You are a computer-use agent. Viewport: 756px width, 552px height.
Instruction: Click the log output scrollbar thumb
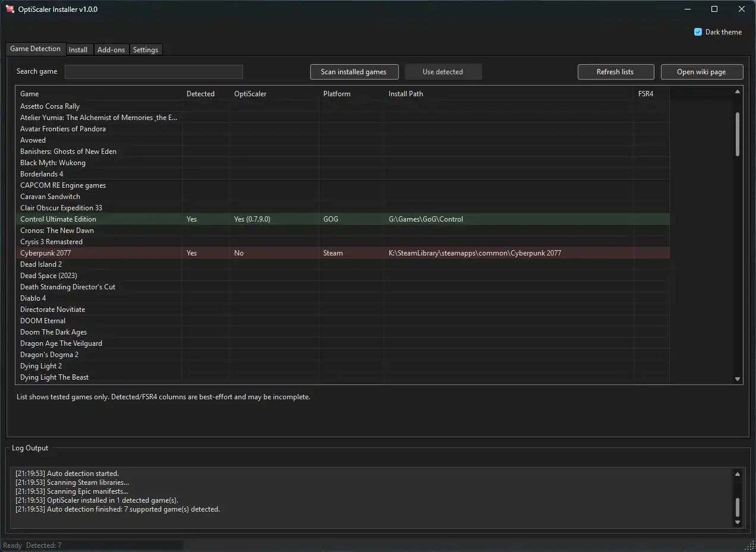click(738, 507)
